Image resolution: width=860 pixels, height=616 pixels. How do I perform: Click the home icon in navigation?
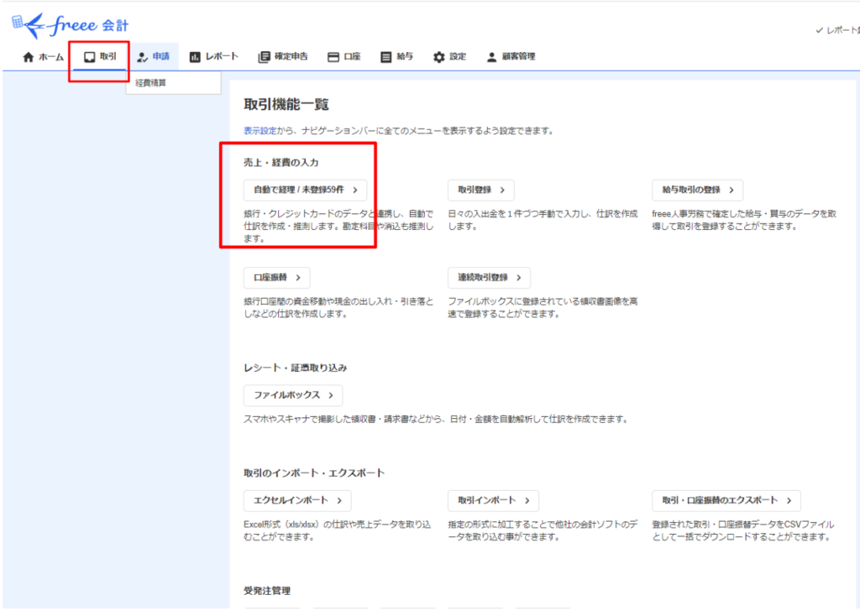tap(29, 57)
